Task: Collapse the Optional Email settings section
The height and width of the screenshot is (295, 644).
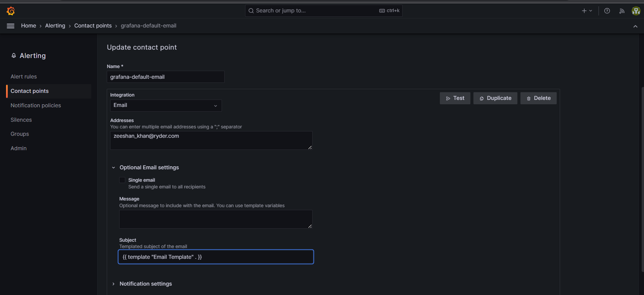Action: (146, 168)
